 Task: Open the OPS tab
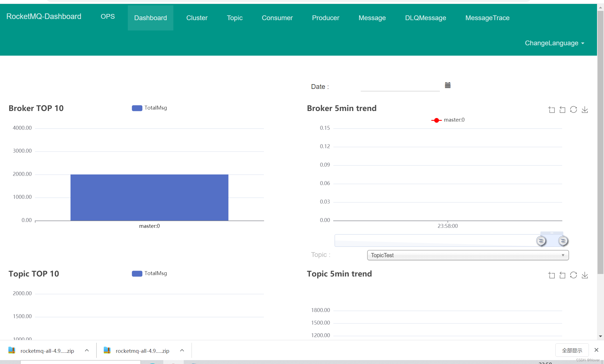tap(108, 16)
